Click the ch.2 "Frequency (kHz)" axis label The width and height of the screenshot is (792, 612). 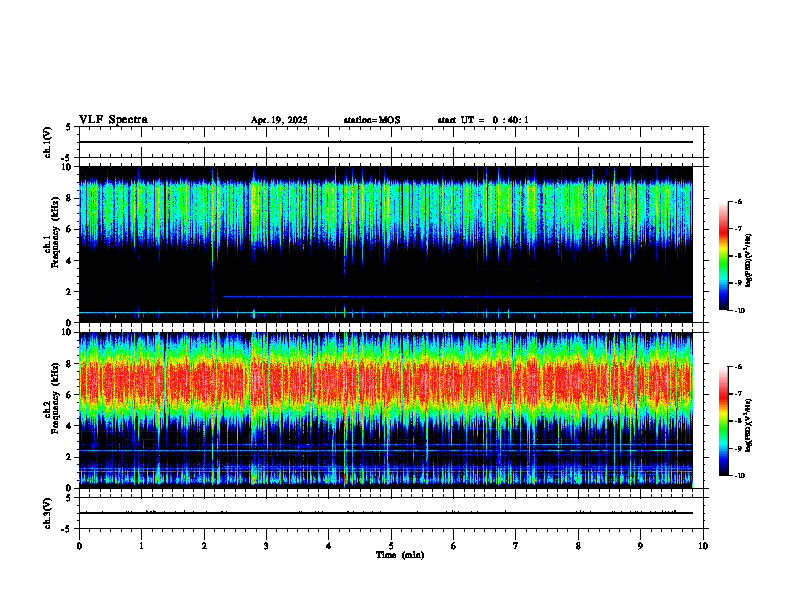click(x=56, y=398)
